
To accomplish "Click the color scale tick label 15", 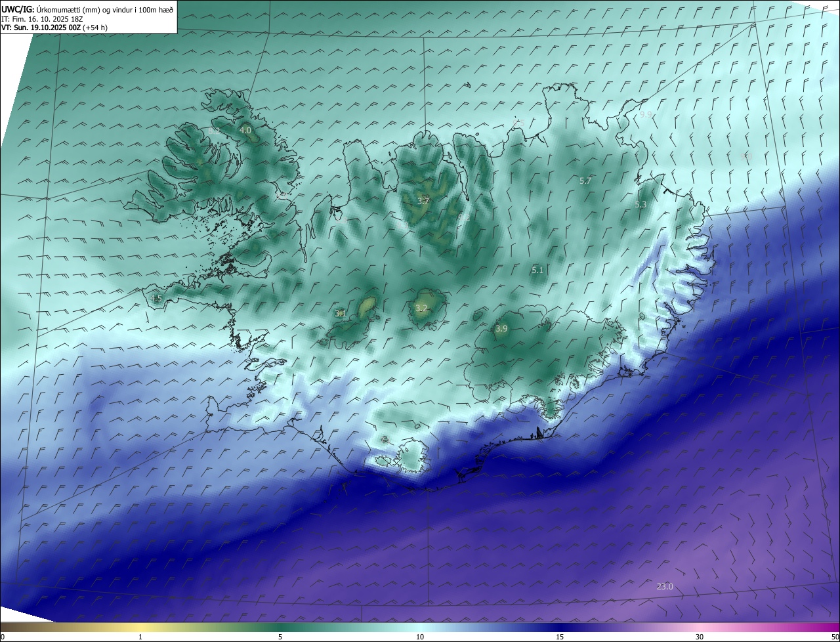I will [x=560, y=637].
